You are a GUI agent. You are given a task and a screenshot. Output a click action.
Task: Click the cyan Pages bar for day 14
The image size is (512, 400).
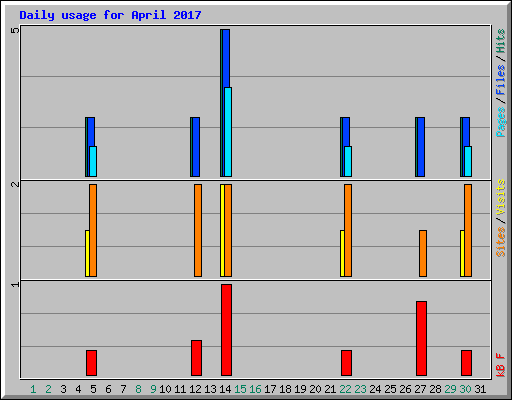coord(228,132)
